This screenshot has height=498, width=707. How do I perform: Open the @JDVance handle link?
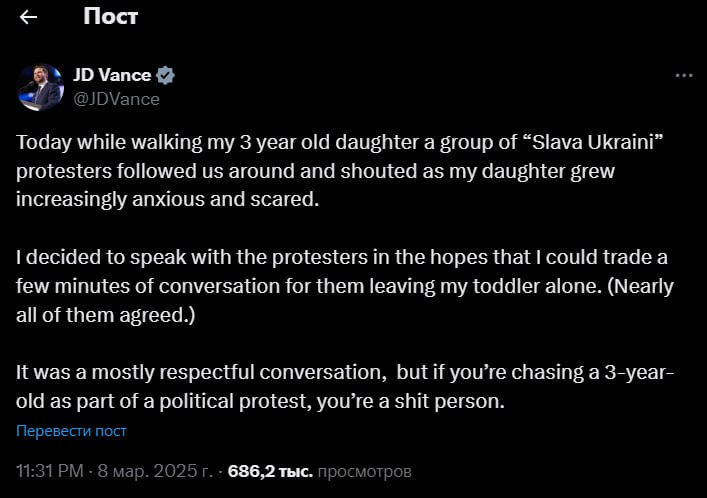pos(116,99)
